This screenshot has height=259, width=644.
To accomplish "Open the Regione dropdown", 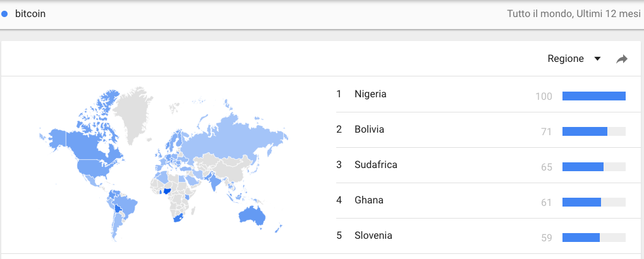I will coord(574,59).
